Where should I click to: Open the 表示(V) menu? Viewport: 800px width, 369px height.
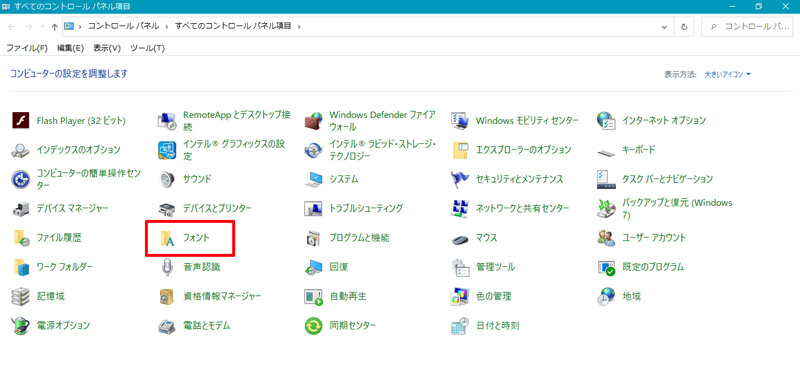[x=107, y=48]
